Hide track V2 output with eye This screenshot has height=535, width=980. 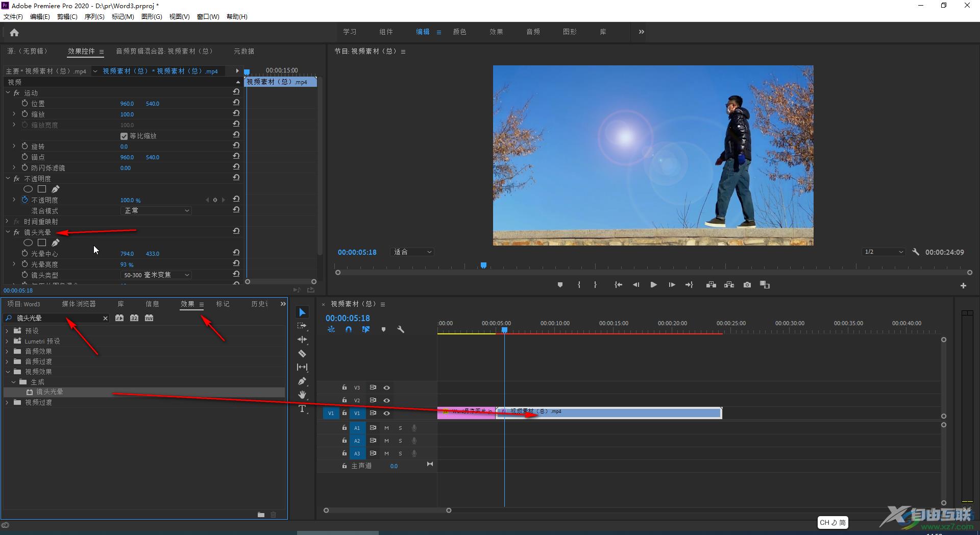click(386, 401)
